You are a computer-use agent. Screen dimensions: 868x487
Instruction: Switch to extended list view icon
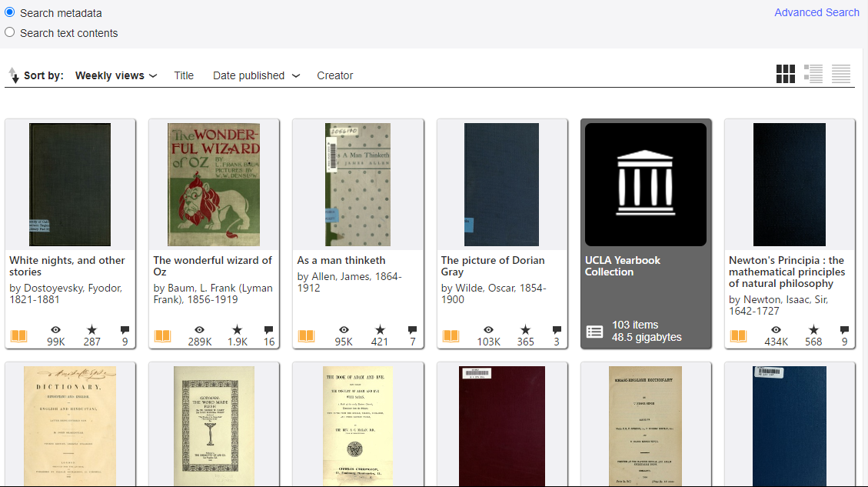click(813, 74)
